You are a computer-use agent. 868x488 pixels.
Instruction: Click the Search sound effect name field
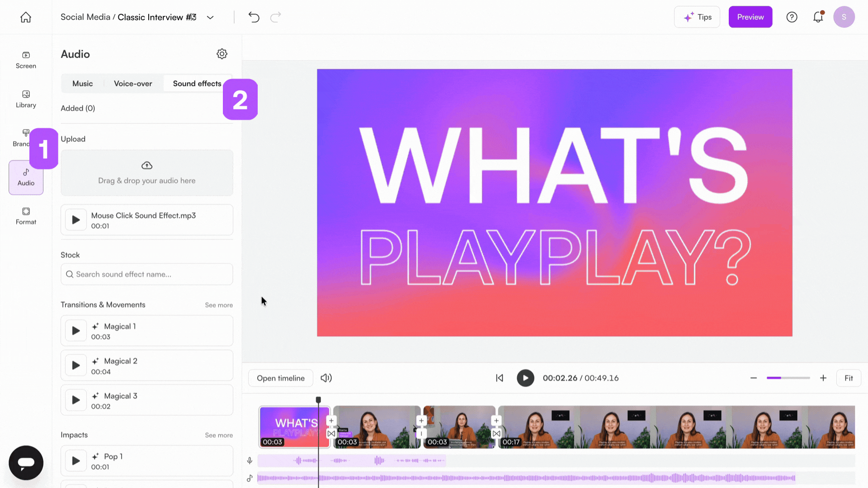point(147,274)
